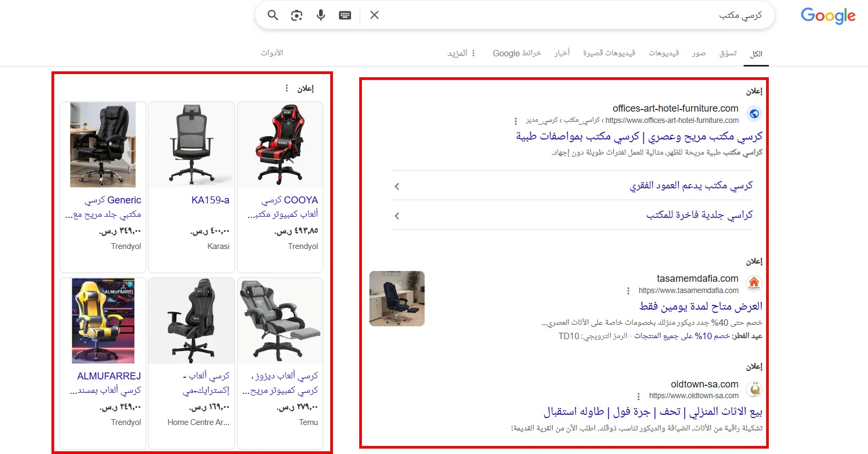Screen dimensions: 868x454
Task: Switch to the تسوّق tab
Action: pyautogui.click(x=728, y=53)
